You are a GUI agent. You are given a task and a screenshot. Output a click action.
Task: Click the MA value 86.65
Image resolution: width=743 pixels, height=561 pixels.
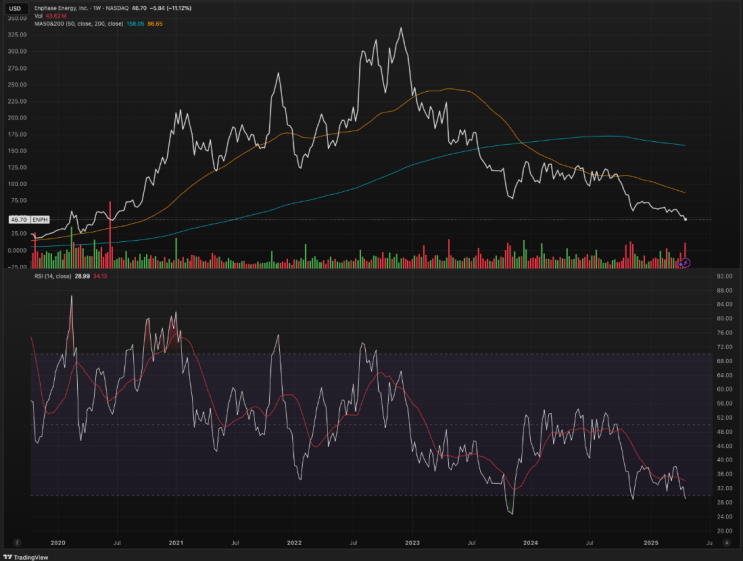155,24
